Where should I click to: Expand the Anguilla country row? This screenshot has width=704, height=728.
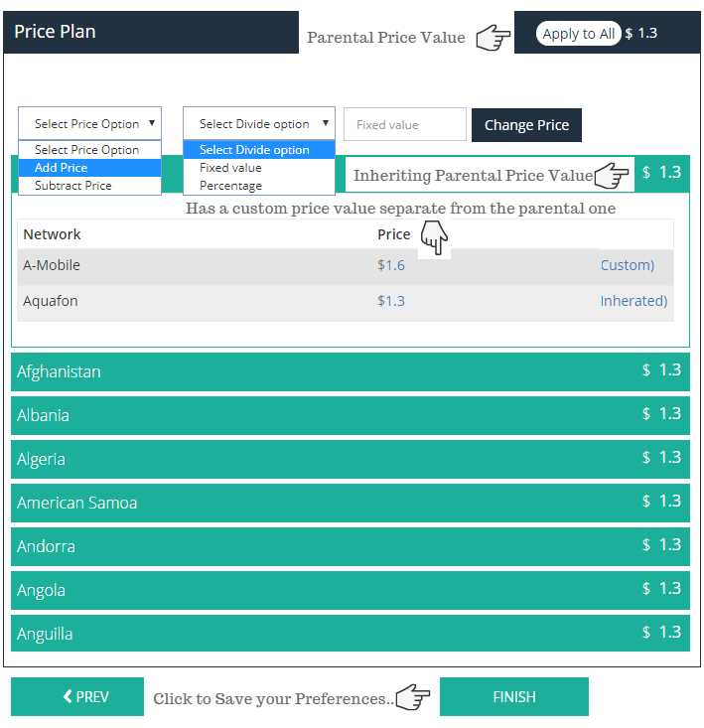(350, 634)
